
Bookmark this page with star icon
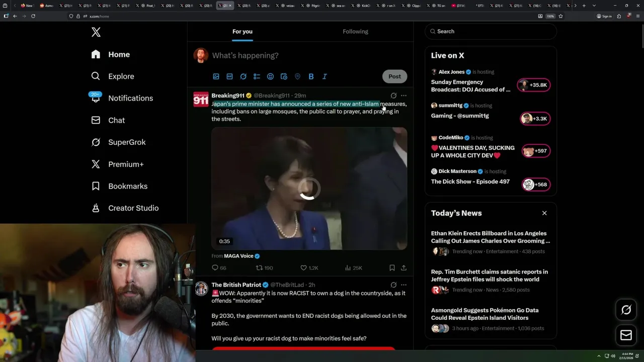click(560, 16)
